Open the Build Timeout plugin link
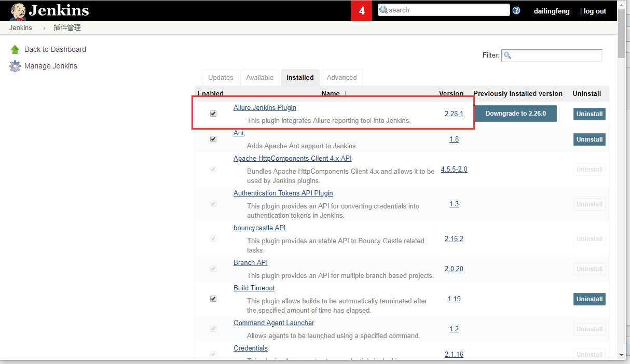 click(x=254, y=288)
